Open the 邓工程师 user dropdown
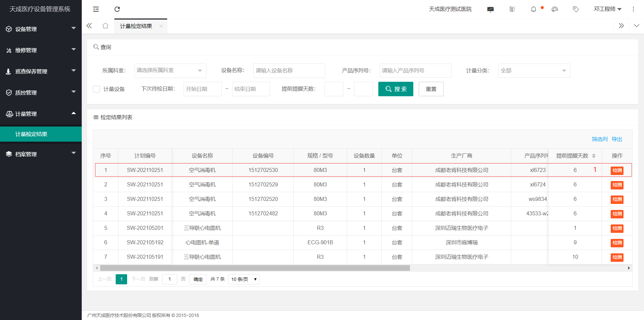Screen dimensions: 644x320 607,9
